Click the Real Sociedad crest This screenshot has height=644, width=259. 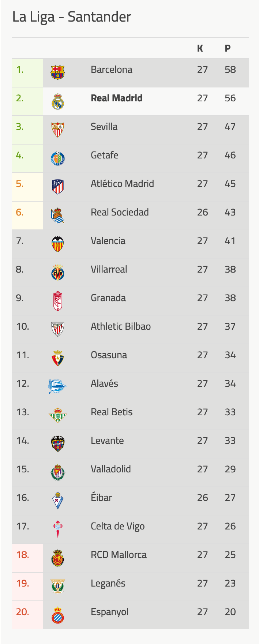click(x=57, y=216)
